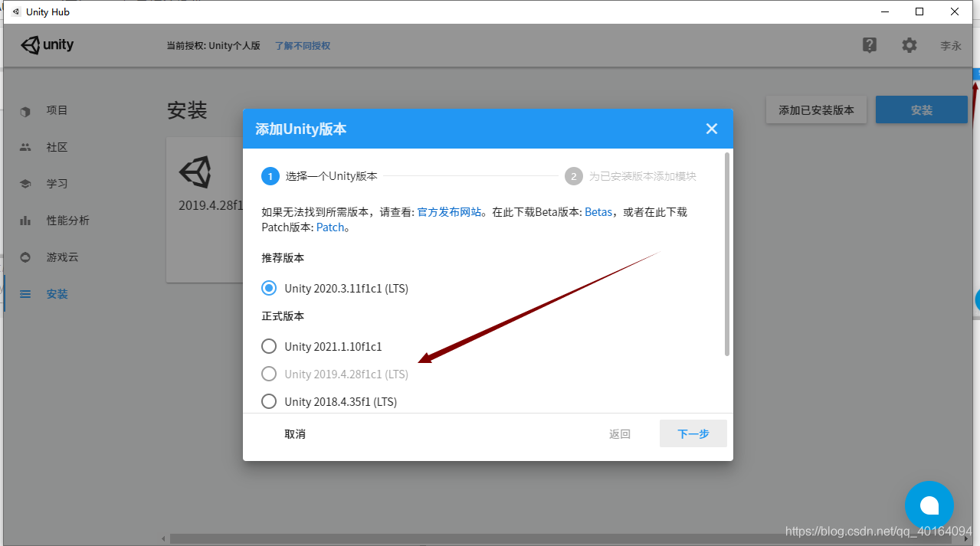Select Unity 2020.3.11f1c1 (LTS) radio button
980x546 pixels.
tap(269, 288)
